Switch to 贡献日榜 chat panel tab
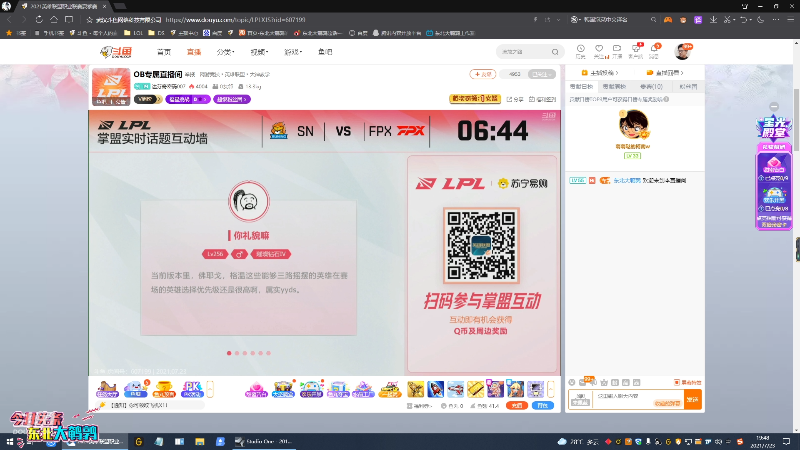Viewport: 800px width, 450px height. tap(581, 87)
